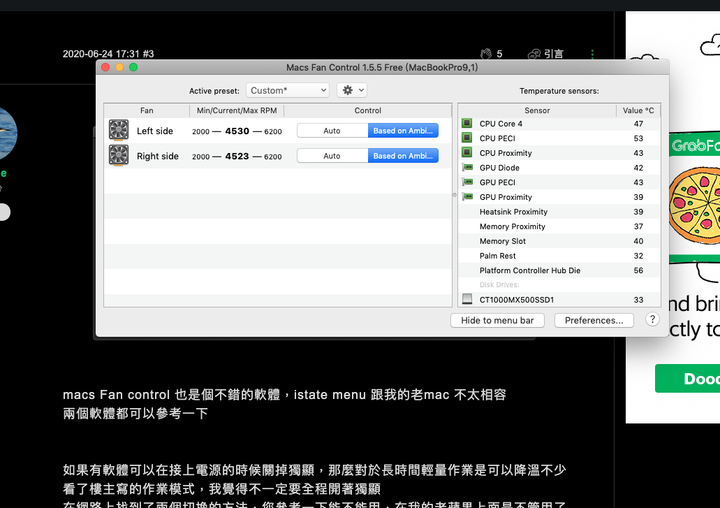The width and height of the screenshot is (720, 508).
Task: Click the GPU Proximity card icon
Action: [x=467, y=197]
